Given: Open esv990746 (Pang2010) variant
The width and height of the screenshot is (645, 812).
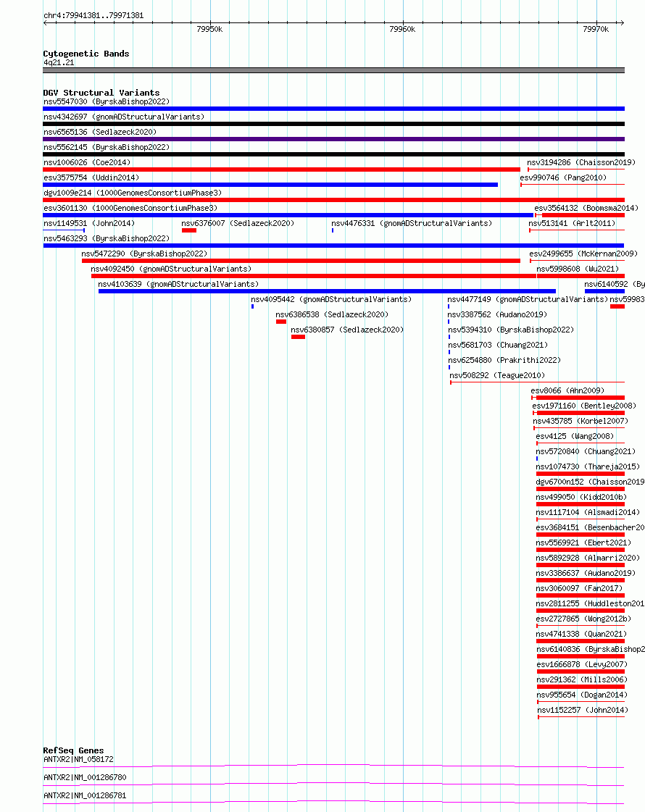Looking at the screenshot, I should click(x=563, y=177).
